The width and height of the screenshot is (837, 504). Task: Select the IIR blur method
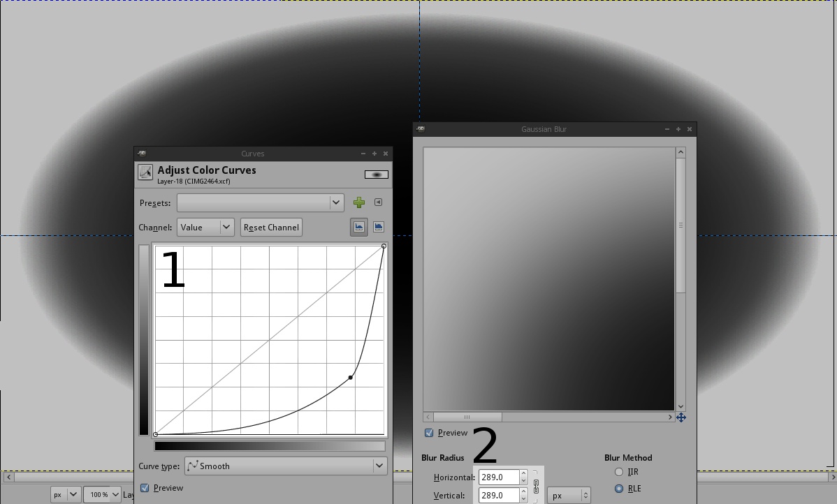(x=618, y=471)
